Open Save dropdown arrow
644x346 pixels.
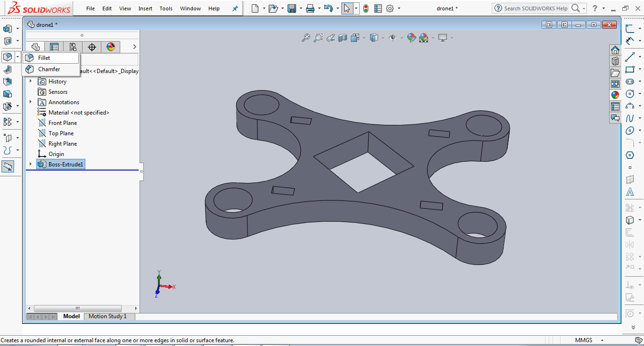300,8
